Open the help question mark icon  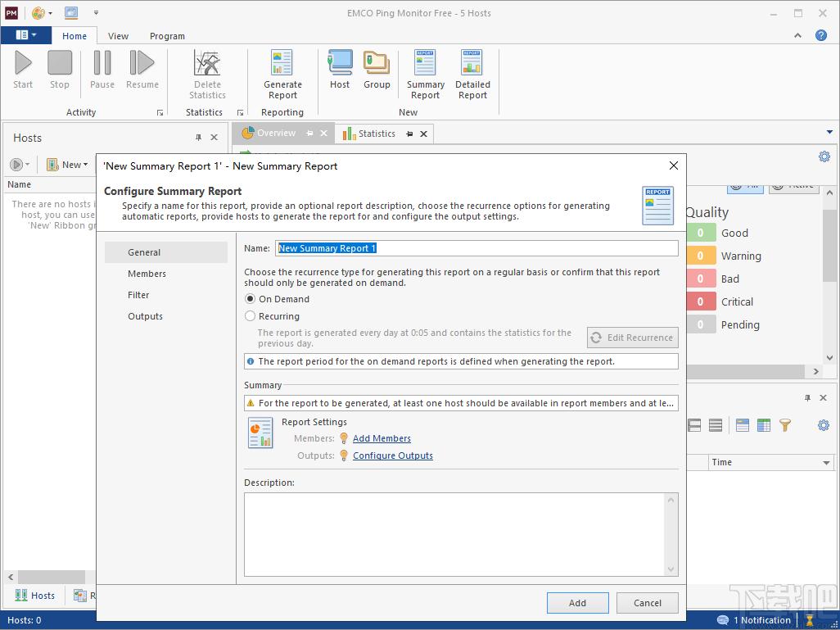pyautogui.click(x=820, y=35)
